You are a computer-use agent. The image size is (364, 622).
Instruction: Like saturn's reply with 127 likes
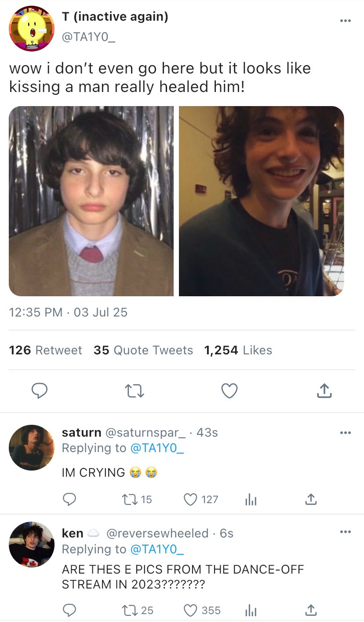[x=190, y=500]
